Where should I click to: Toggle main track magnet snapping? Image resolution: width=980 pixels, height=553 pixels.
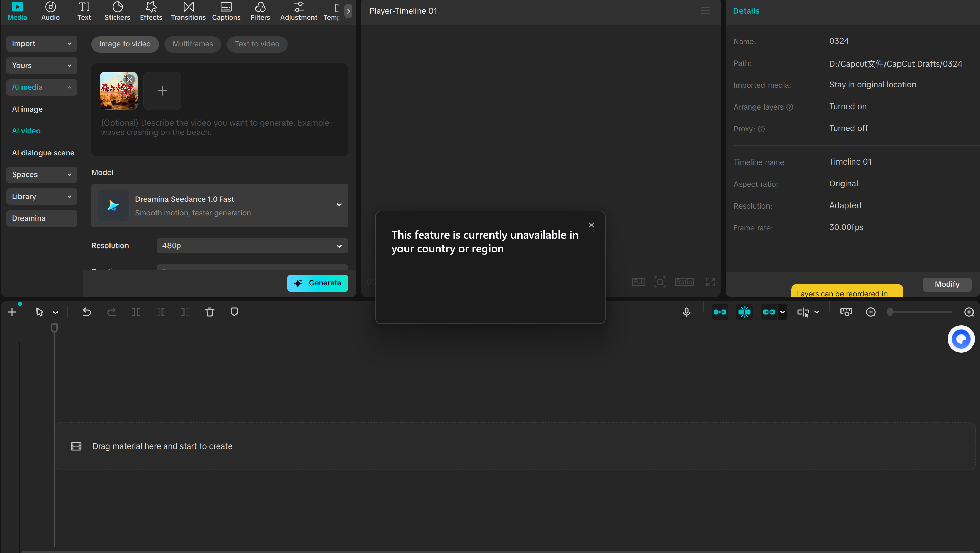[x=720, y=312]
